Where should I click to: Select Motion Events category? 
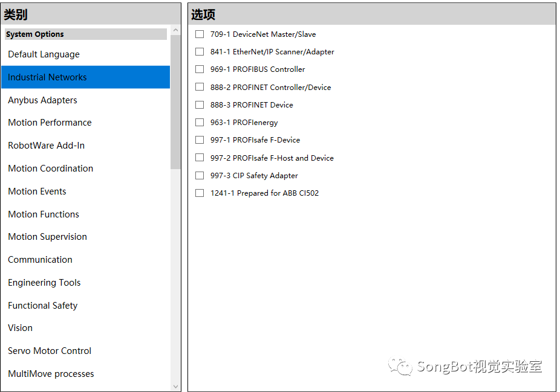click(86, 191)
